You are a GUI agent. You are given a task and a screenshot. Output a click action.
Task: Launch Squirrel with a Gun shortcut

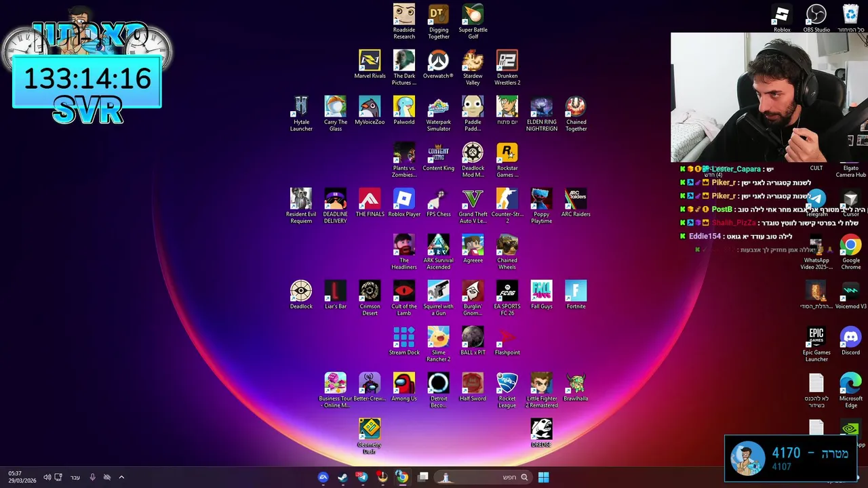coord(439,298)
